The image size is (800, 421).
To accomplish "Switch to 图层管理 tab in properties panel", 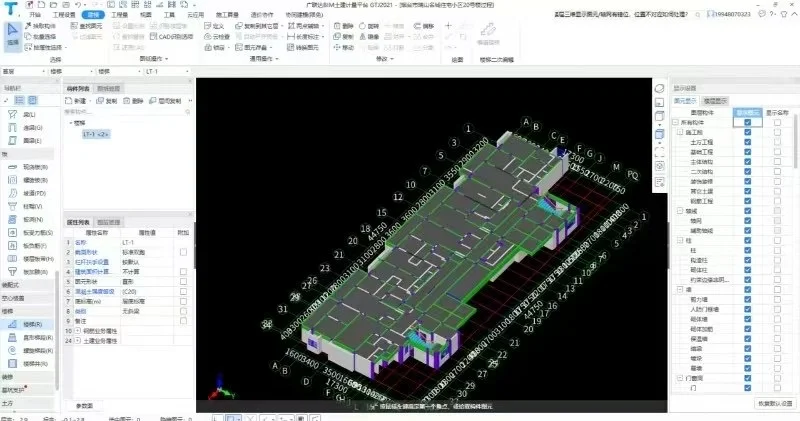I will [108, 222].
